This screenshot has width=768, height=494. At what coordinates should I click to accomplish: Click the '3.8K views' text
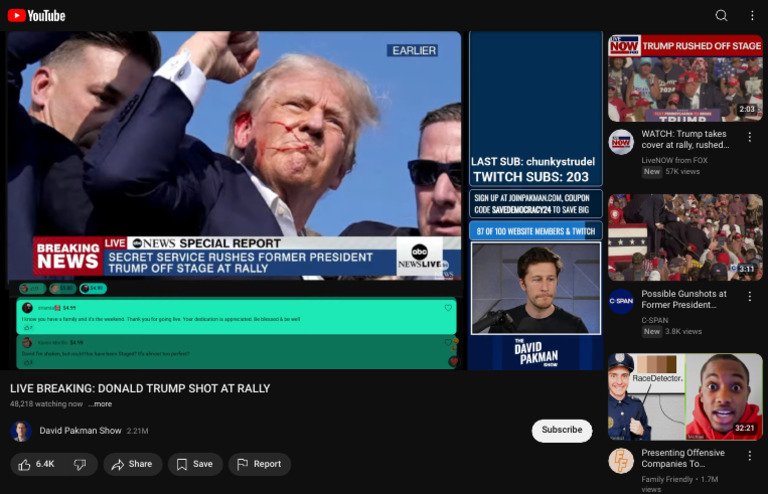point(683,331)
